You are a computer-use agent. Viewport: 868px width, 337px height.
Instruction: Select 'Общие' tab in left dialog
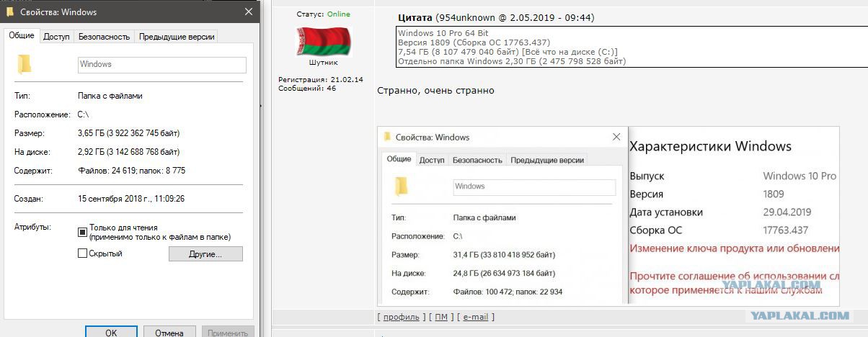click(x=21, y=36)
